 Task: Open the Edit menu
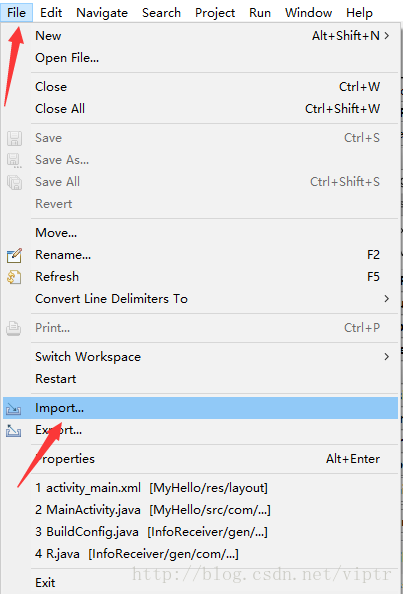click(x=51, y=13)
